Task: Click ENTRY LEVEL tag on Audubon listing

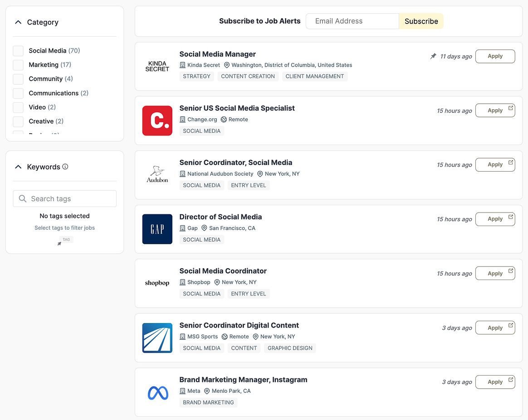Action: tap(249, 185)
